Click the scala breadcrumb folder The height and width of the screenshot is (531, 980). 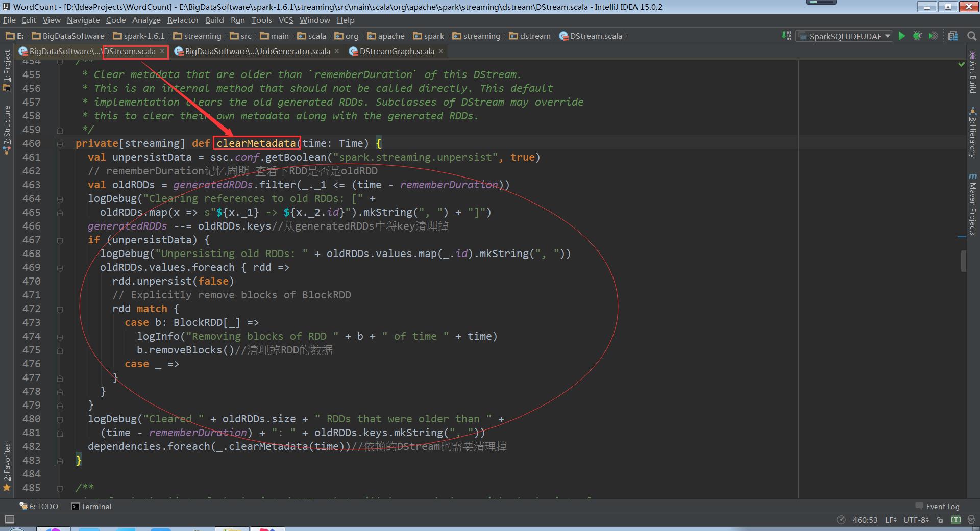pyautogui.click(x=311, y=36)
